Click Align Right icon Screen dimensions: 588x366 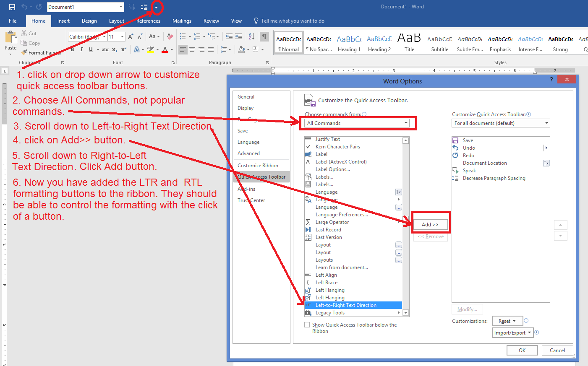[x=201, y=49]
